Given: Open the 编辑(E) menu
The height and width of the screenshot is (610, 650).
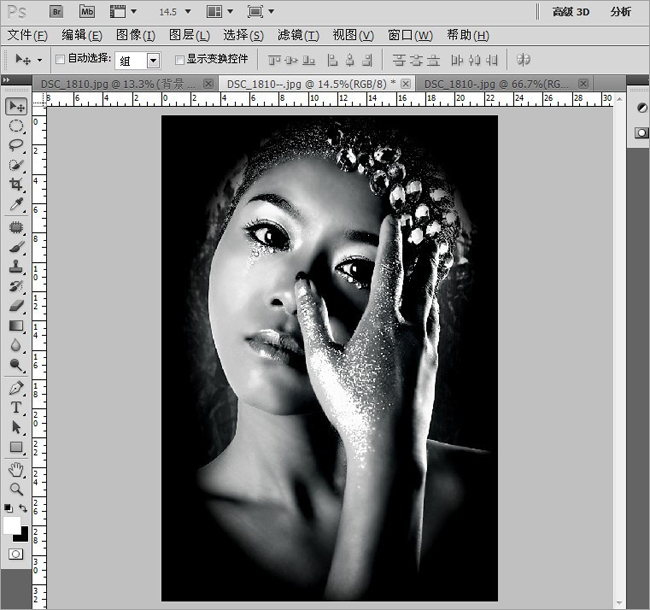Looking at the screenshot, I should click(x=82, y=36).
